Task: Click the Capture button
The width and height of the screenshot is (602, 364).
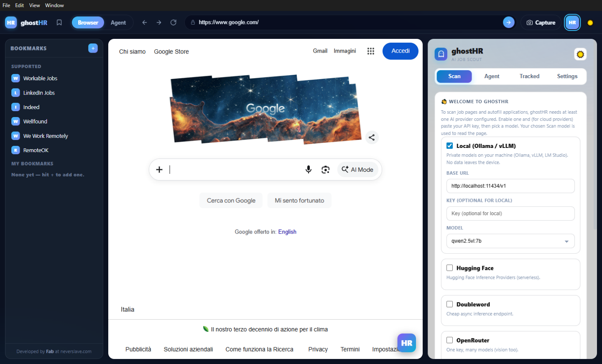Action: tap(541, 23)
